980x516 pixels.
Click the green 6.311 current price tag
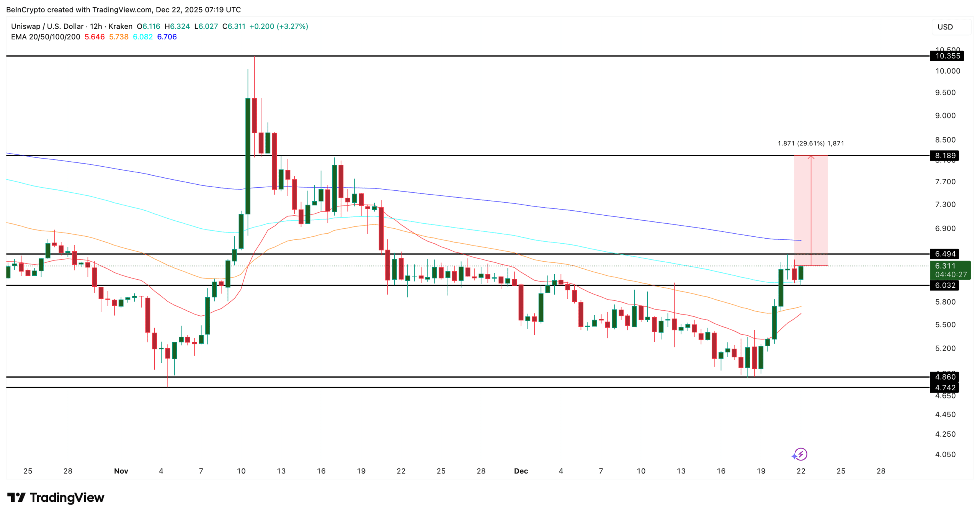point(950,270)
